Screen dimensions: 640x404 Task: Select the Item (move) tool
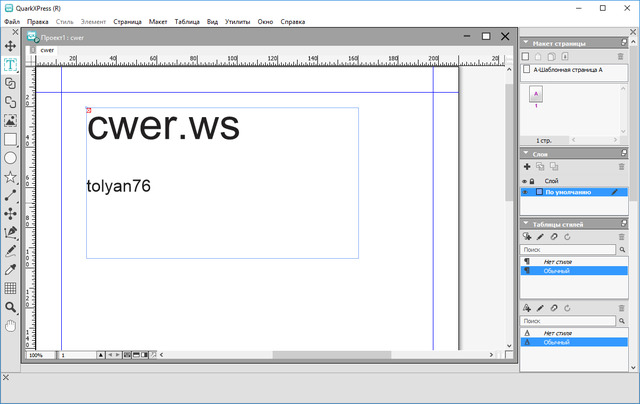[10, 46]
